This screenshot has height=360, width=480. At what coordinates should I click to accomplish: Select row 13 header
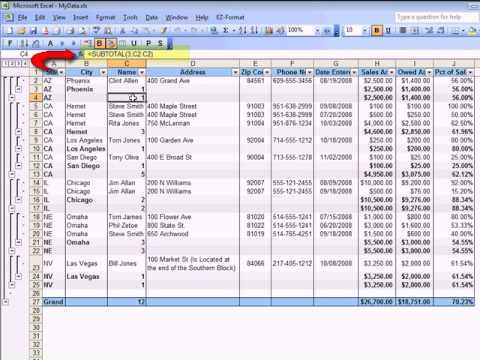[36, 174]
